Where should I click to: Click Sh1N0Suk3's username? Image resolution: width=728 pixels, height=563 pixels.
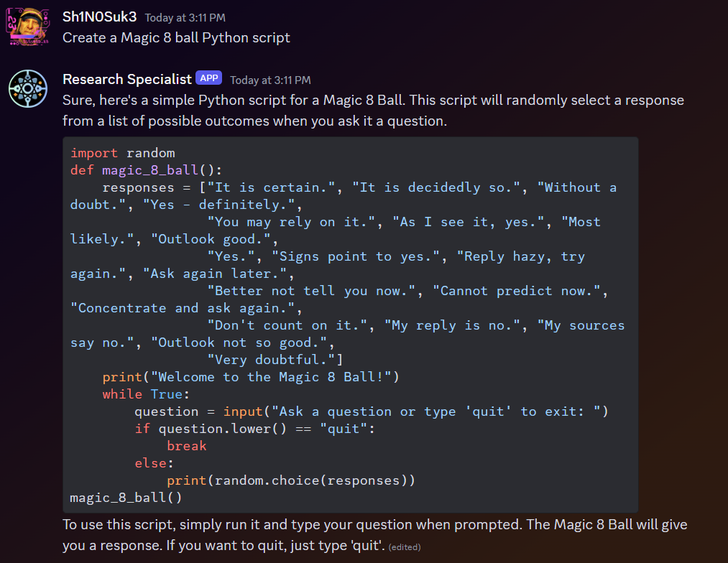tap(99, 17)
